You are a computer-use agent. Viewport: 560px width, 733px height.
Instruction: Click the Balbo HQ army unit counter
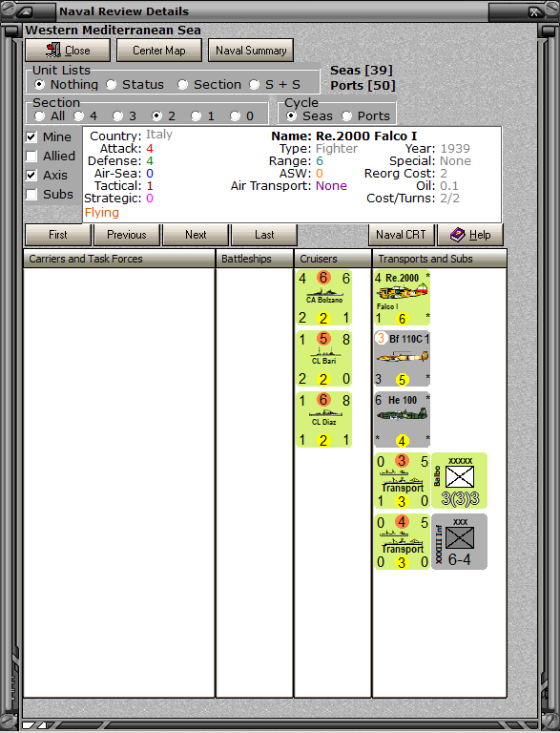[x=459, y=481]
